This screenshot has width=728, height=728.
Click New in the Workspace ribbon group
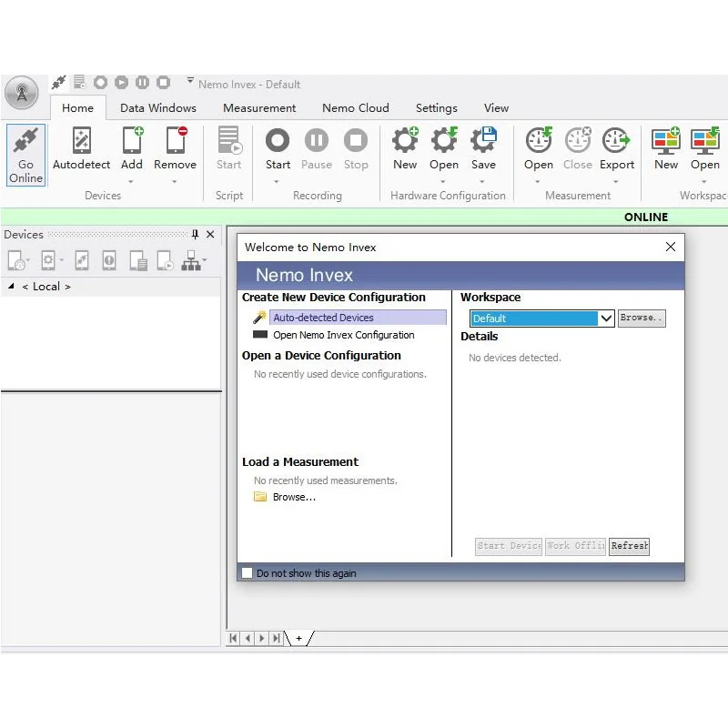click(x=666, y=148)
